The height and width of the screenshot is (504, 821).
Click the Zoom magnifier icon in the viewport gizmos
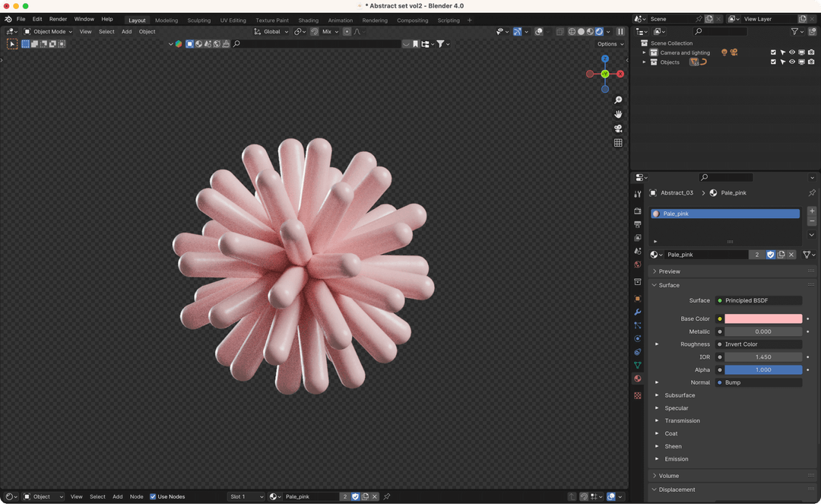[618, 100]
